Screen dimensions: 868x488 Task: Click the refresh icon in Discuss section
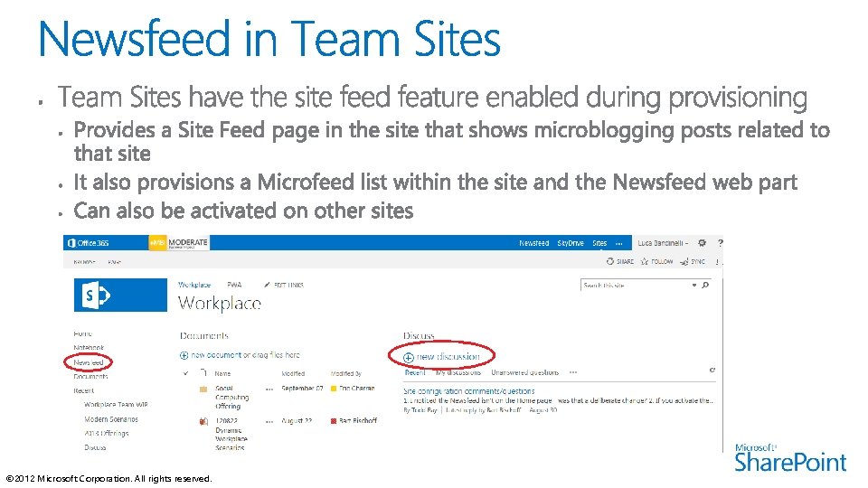coord(712,371)
